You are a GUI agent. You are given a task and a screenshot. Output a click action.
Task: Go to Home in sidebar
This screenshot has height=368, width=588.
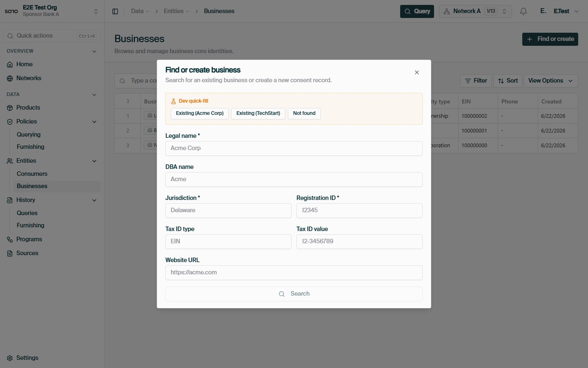(x=52, y=64)
